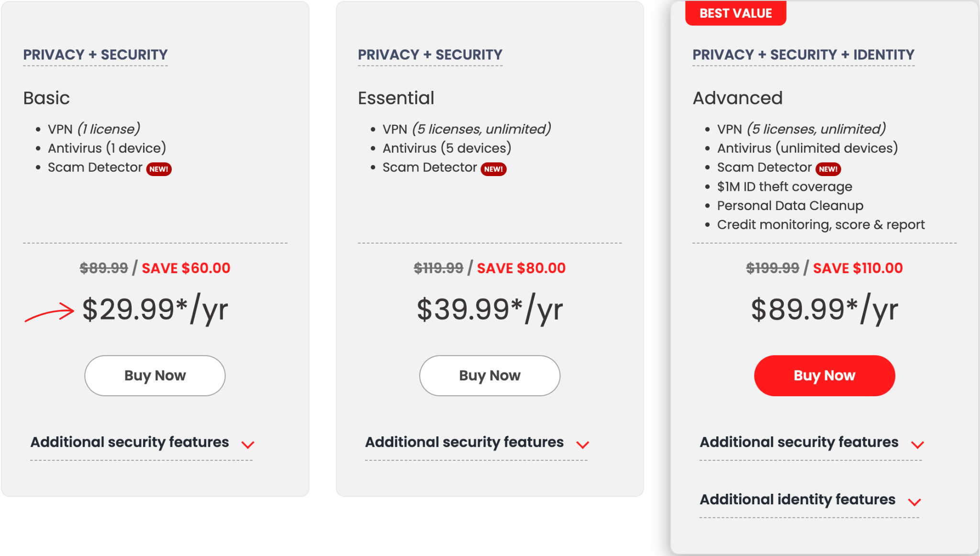Expand Additional identity features on Advanced plan
The height and width of the screenshot is (556, 980).
tap(797, 500)
